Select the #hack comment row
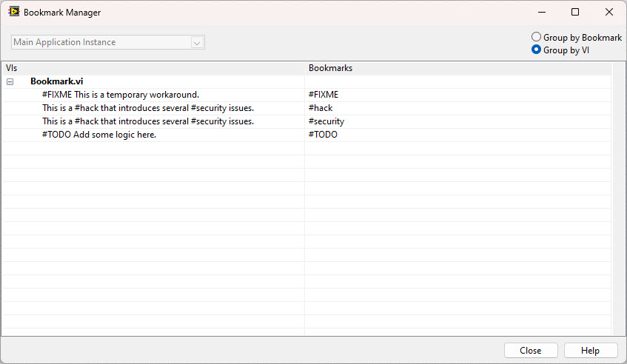 (148, 108)
